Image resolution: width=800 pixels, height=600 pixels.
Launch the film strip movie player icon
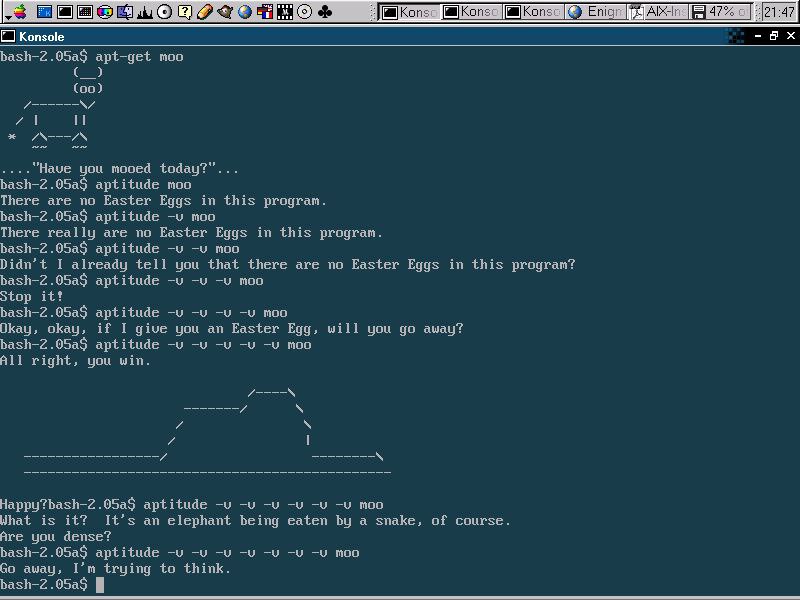pos(285,11)
